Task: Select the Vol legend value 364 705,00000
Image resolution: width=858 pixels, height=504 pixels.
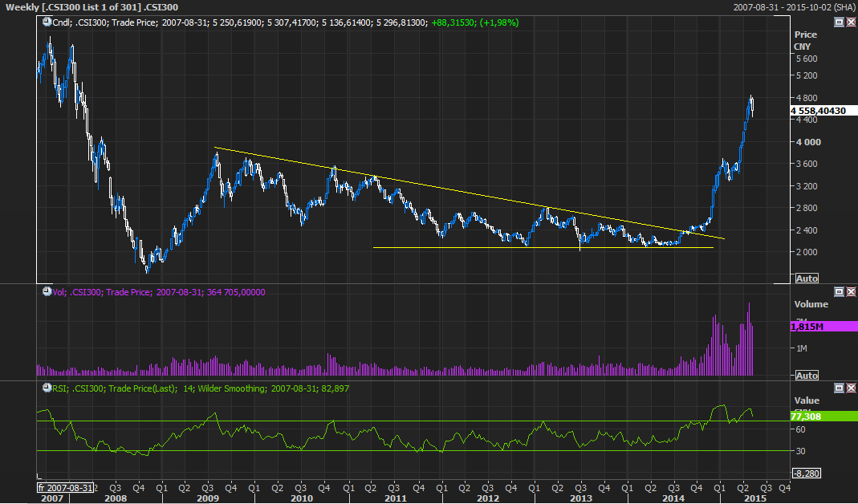Action: (x=236, y=292)
